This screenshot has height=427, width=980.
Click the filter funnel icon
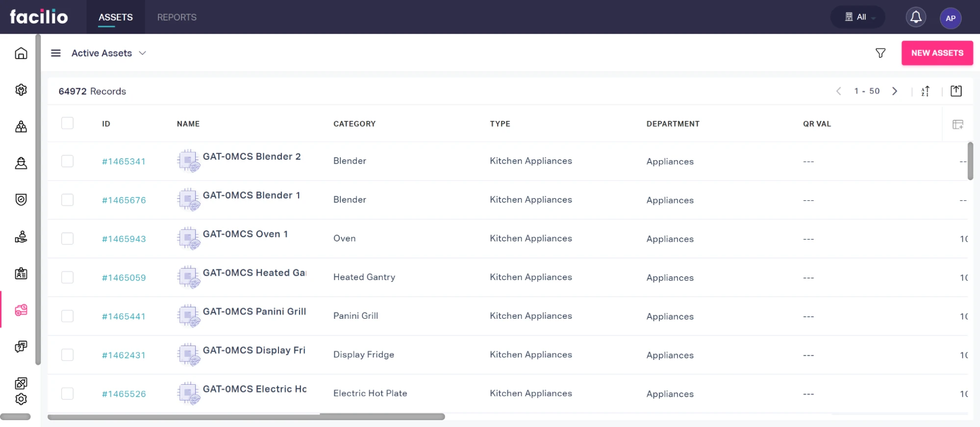(x=880, y=53)
